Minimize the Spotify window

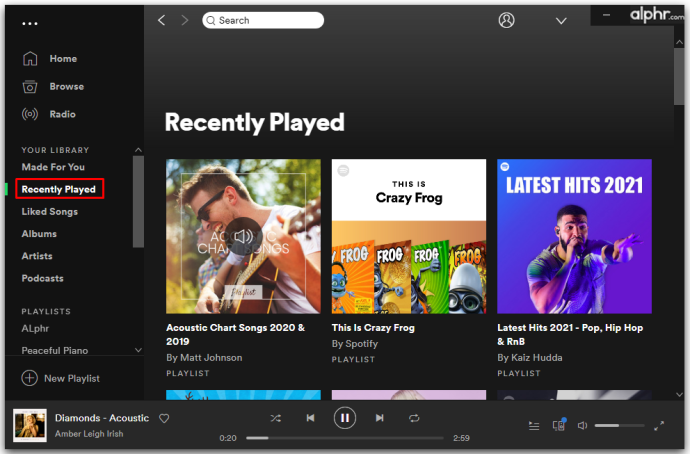[606, 15]
